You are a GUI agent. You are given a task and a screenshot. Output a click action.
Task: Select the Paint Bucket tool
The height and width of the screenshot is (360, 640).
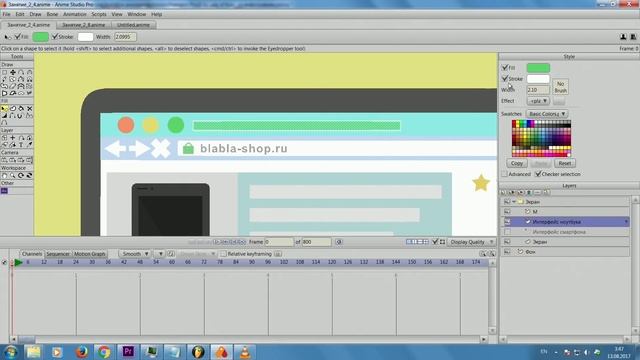pos(21,109)
